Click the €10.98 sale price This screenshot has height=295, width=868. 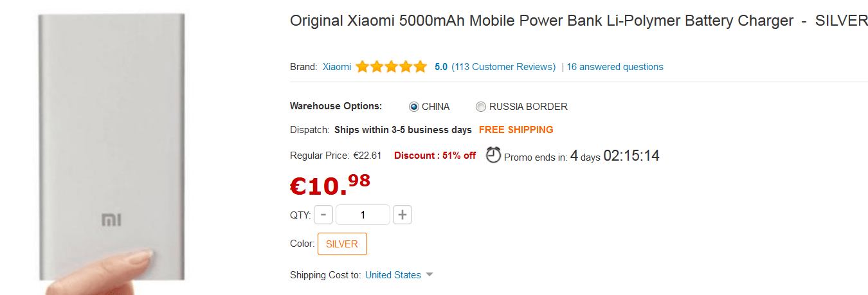point(330,184)
